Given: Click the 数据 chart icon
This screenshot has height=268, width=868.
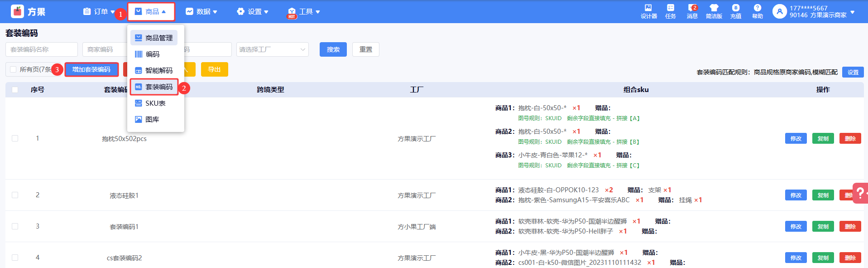Looking at the screenshot, I should (x=190, y=11).
